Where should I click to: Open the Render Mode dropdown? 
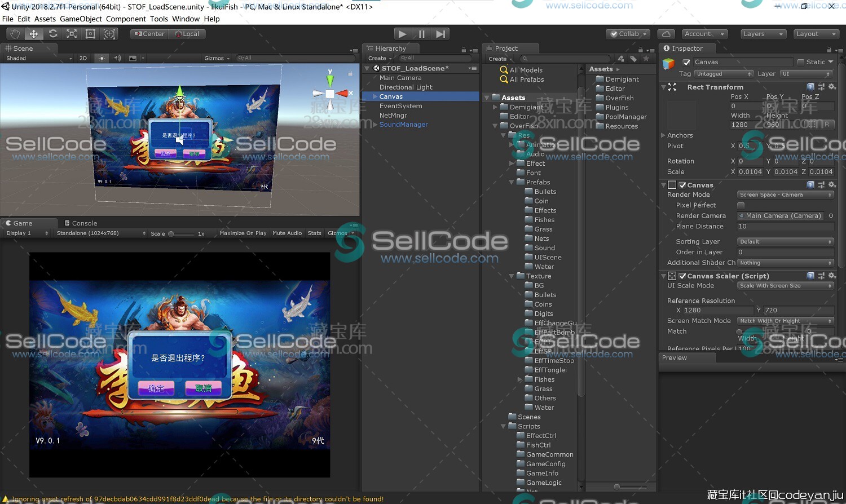point(785,194)
